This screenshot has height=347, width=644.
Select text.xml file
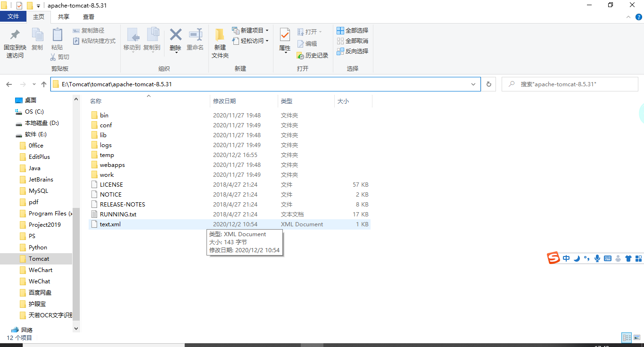coord(229,224)
